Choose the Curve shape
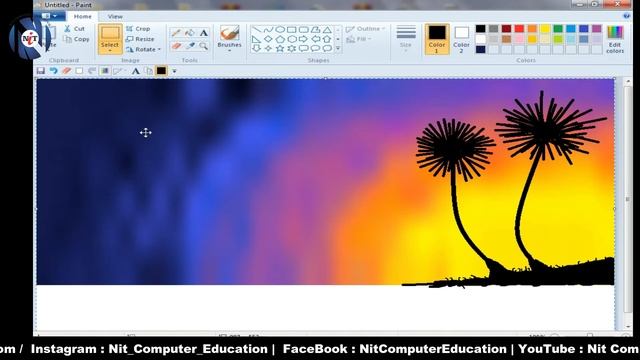640x360 pixels. pyautogui.click(x=268, y=30)
